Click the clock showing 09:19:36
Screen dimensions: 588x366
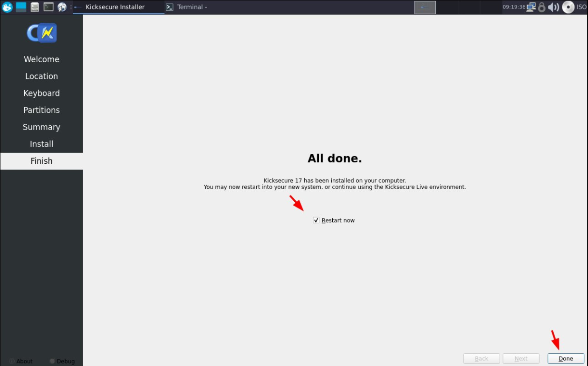[514, 7]
